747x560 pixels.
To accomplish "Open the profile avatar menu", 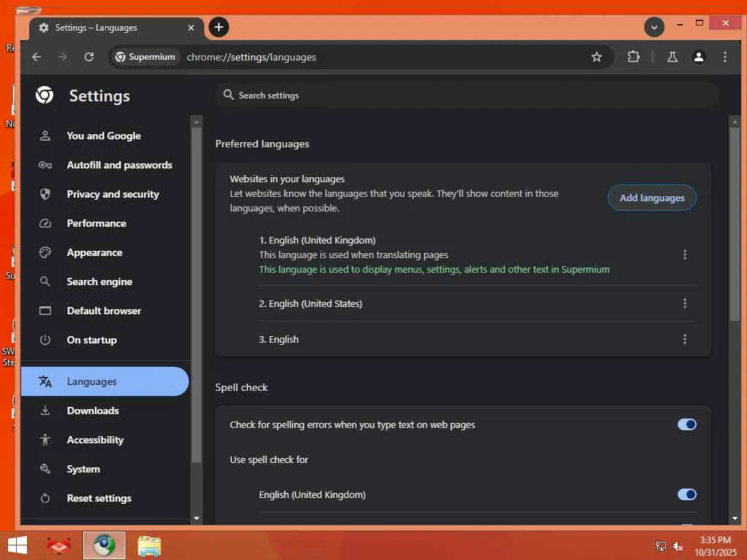I will (x=698, y=57).
